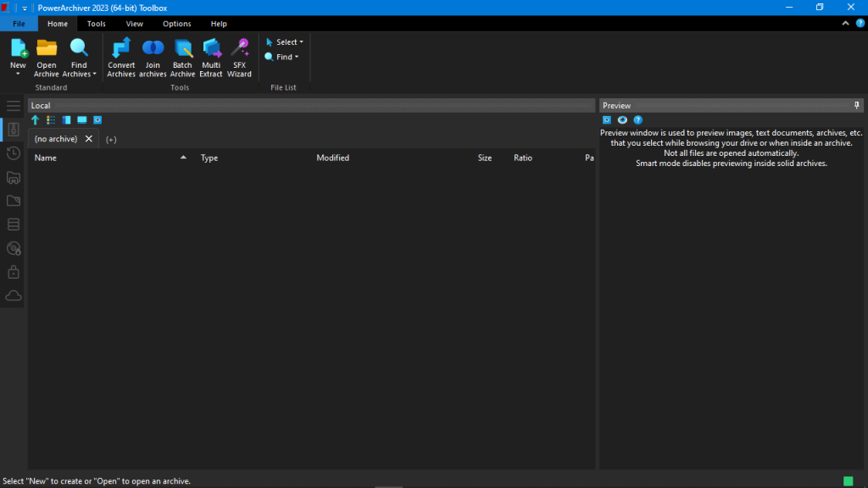Launch the Batch Archive tool

coord(182,56)
